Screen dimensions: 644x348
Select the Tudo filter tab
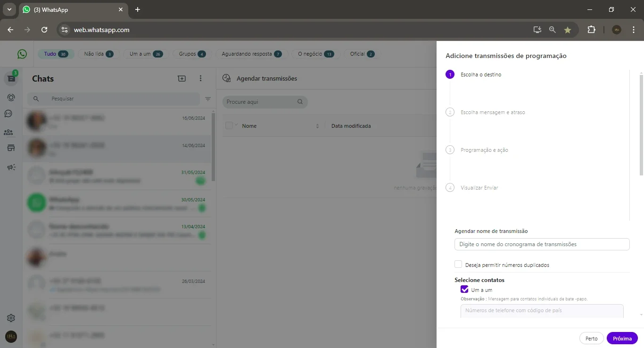click(x=56, y=54)
